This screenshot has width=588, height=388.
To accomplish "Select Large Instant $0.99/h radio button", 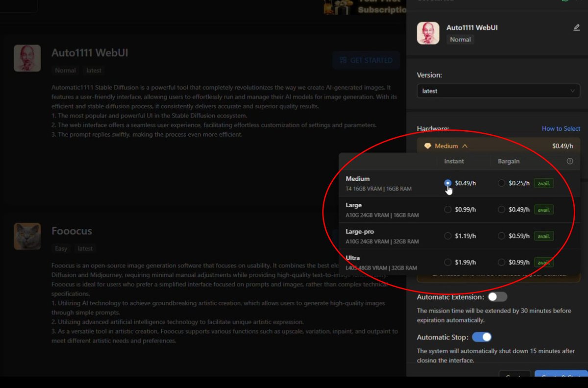I will click(x=447, y=210).
